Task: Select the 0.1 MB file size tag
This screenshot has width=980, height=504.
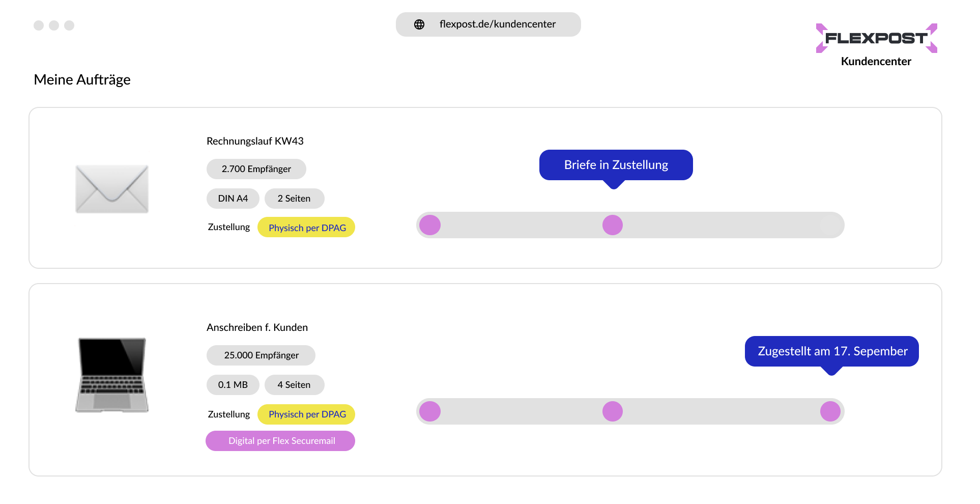Action: tap(233, 385)
